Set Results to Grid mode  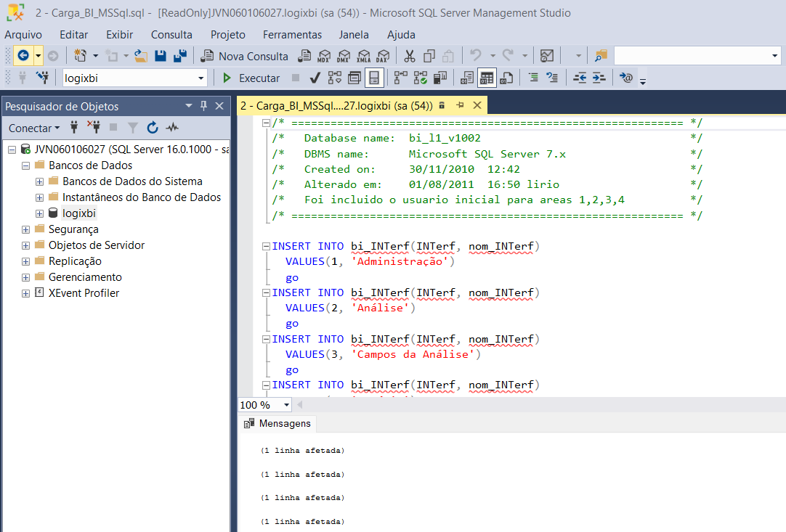487,78
